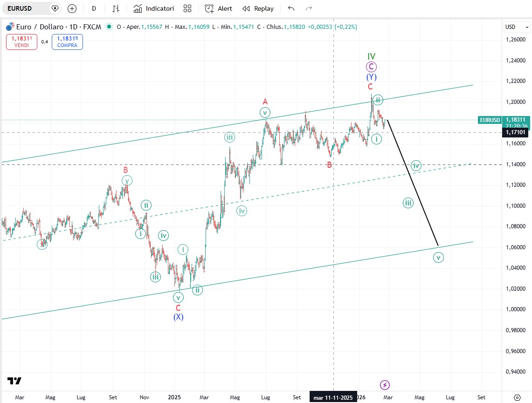The image size is (532, 403).
Task: Create an Alert
Action: [x=219, y=8]
